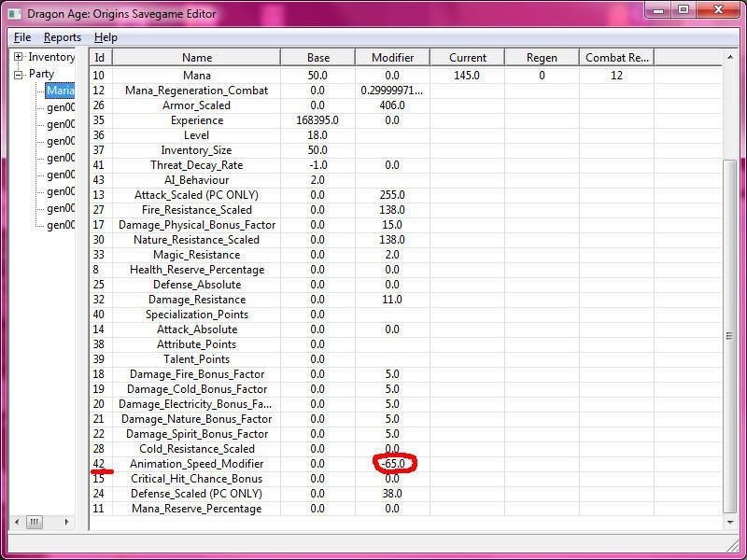This screenshot has height=560, width=747.
Task: Sort by the Modifier column header
Action: (392, 58)
